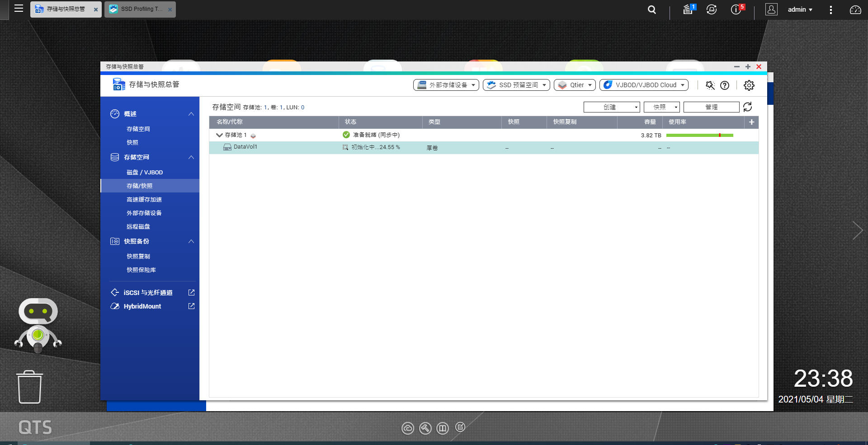
Task: Collapse the 概述 sidebar section
Action: tap(191, 114)
